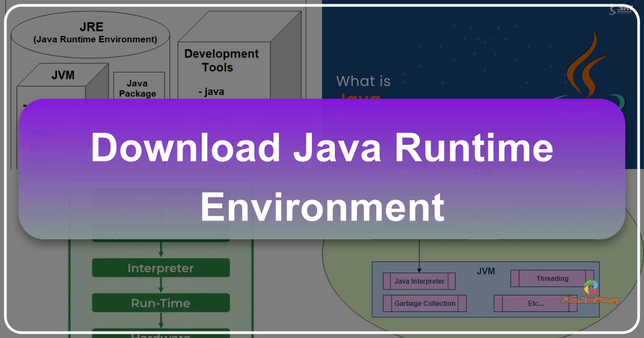Open the java listing under Development Tools

coord(211,92)
